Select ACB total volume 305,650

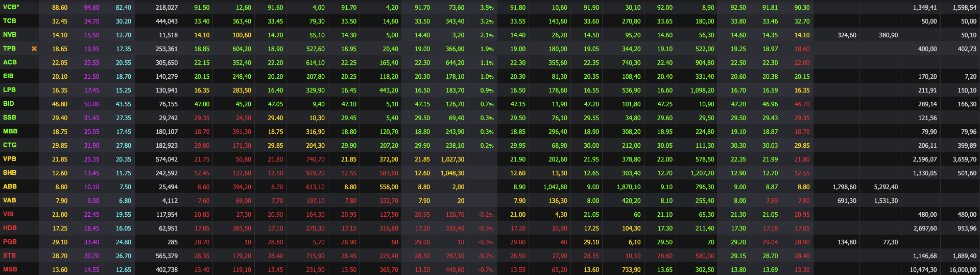coord(166,63)
